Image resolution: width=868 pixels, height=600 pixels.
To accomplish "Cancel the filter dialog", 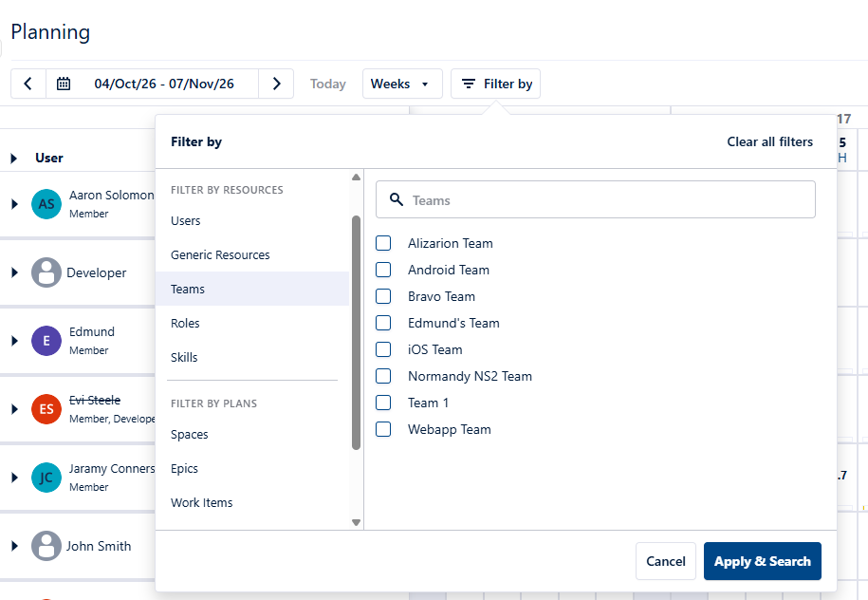I will (665, 561).
